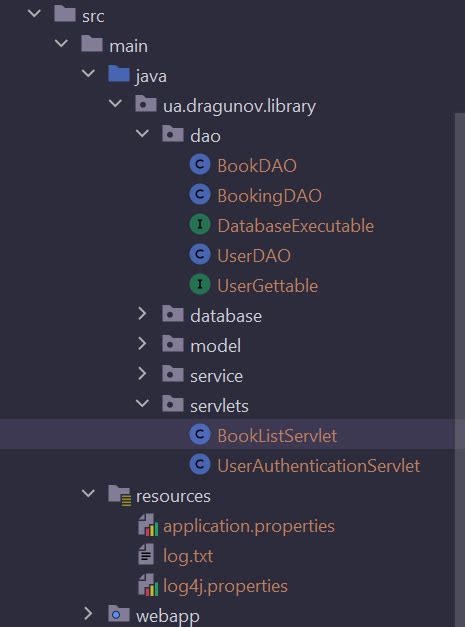Expand the model package
465x627 pixels.
(x=142, y=344)
